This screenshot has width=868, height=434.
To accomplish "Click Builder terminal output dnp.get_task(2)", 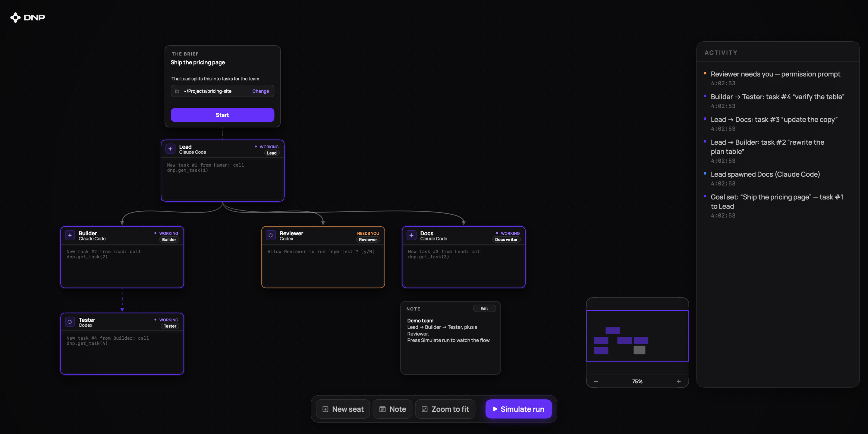I will pyautogui.click(x=104, y=254).
